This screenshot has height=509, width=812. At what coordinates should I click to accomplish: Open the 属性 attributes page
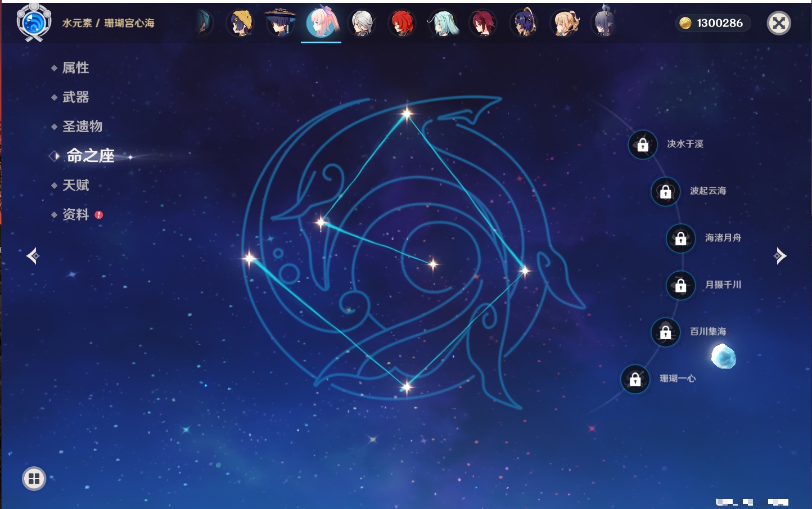point(75,68)
